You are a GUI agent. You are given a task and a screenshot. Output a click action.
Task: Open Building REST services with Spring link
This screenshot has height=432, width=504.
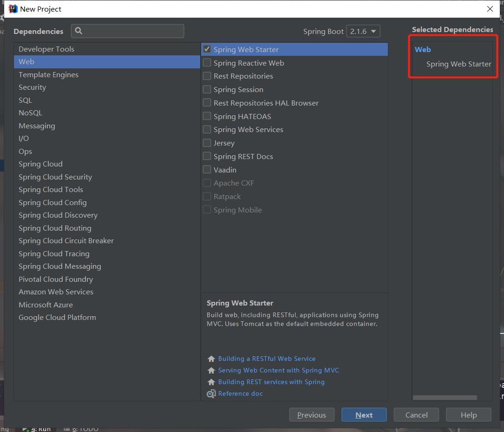coord(271,382)
